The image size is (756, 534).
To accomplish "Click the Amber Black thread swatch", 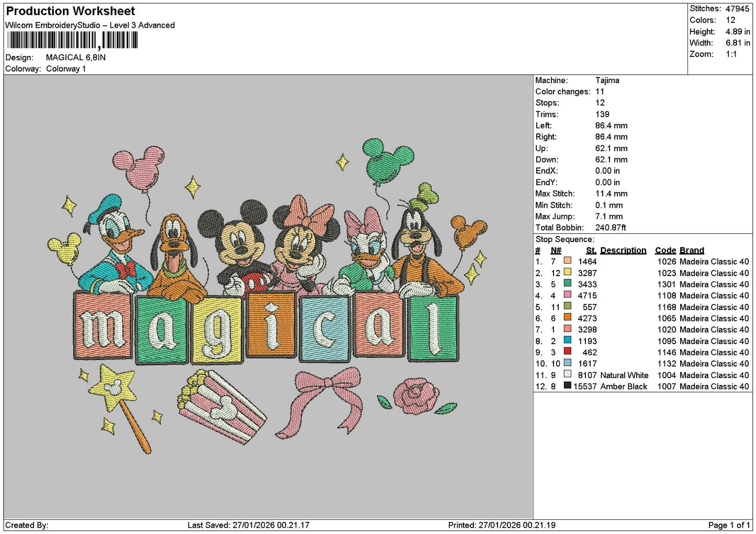I will pos(567,385).
